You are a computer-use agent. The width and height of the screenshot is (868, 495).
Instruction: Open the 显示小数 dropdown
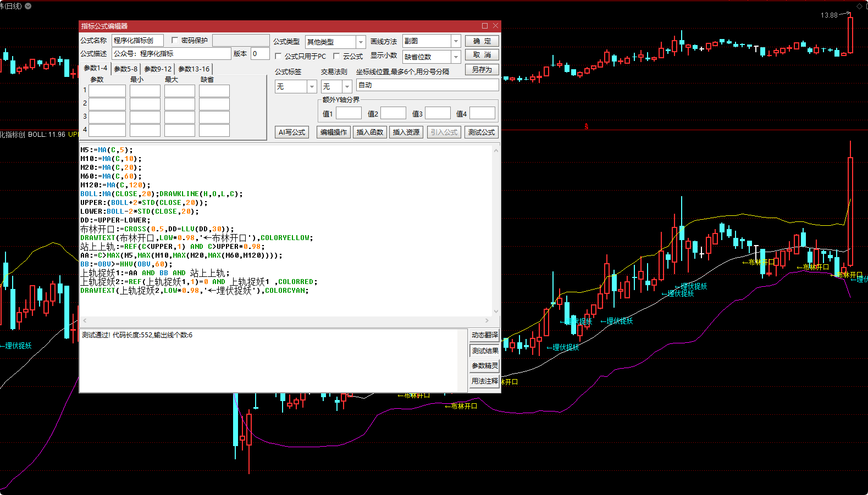tap(456, 57)
